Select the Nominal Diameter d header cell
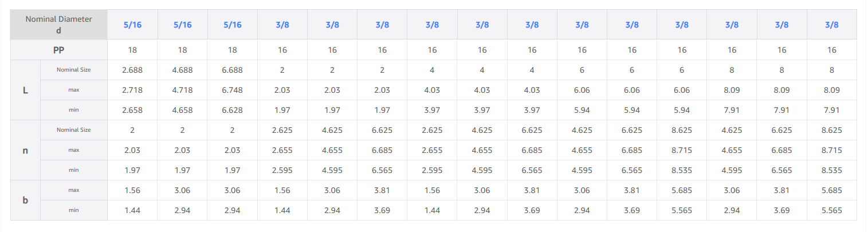 point(58,25)
